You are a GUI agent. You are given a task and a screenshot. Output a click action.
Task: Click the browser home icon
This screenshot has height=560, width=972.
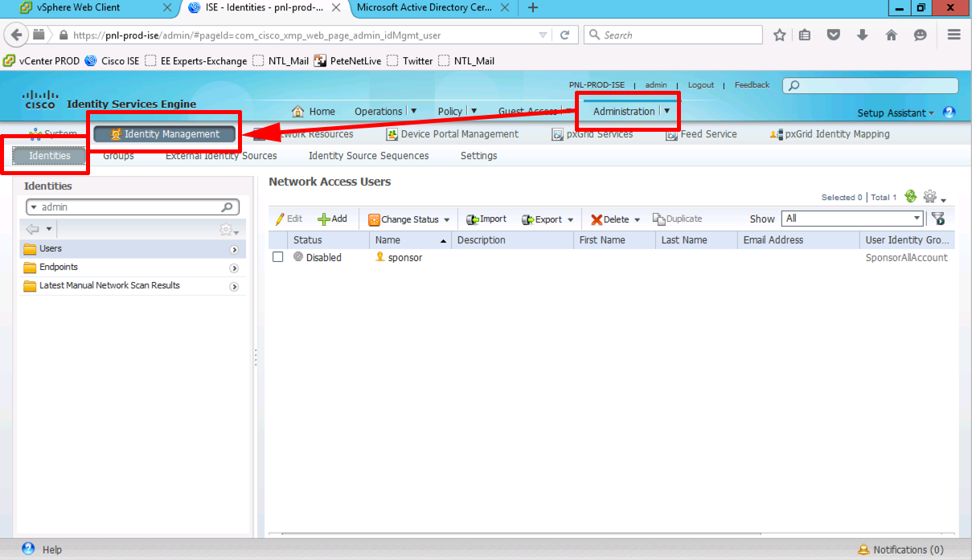[x=891, y=35]
